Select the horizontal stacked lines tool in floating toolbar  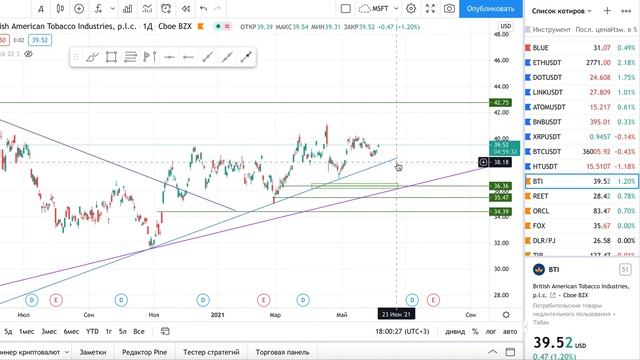[130, 57]
